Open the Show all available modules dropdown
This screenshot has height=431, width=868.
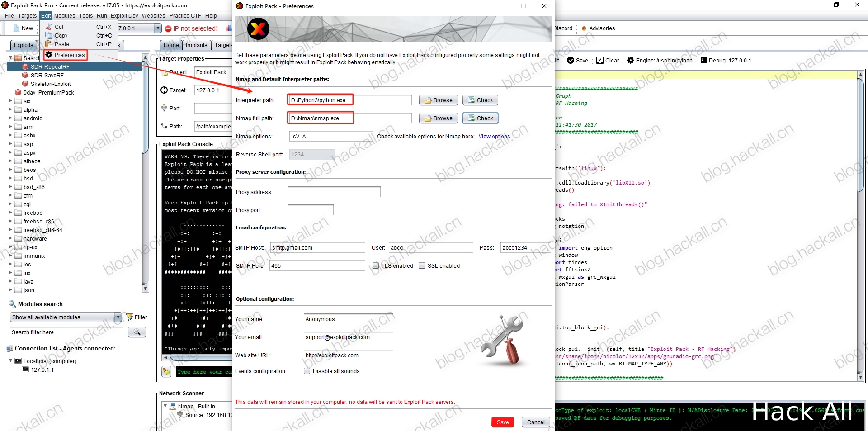[x=118, y=317]
